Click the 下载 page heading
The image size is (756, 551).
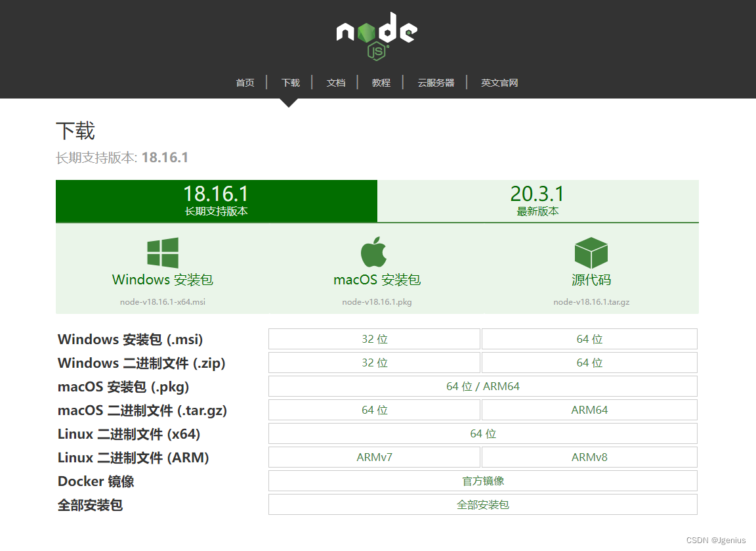point(75,131)
